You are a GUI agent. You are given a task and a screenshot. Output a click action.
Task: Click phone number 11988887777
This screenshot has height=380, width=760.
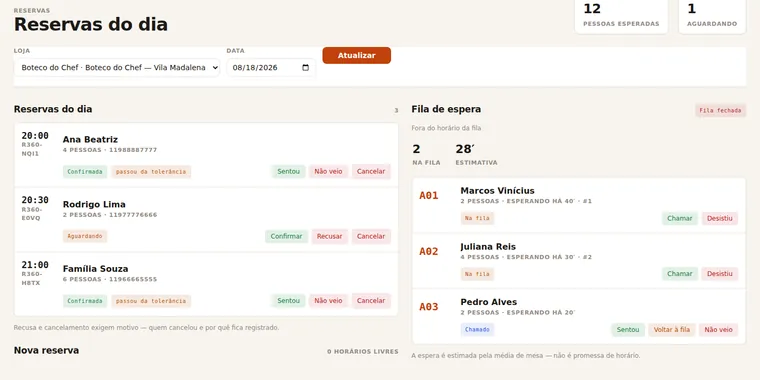point(133,150)
